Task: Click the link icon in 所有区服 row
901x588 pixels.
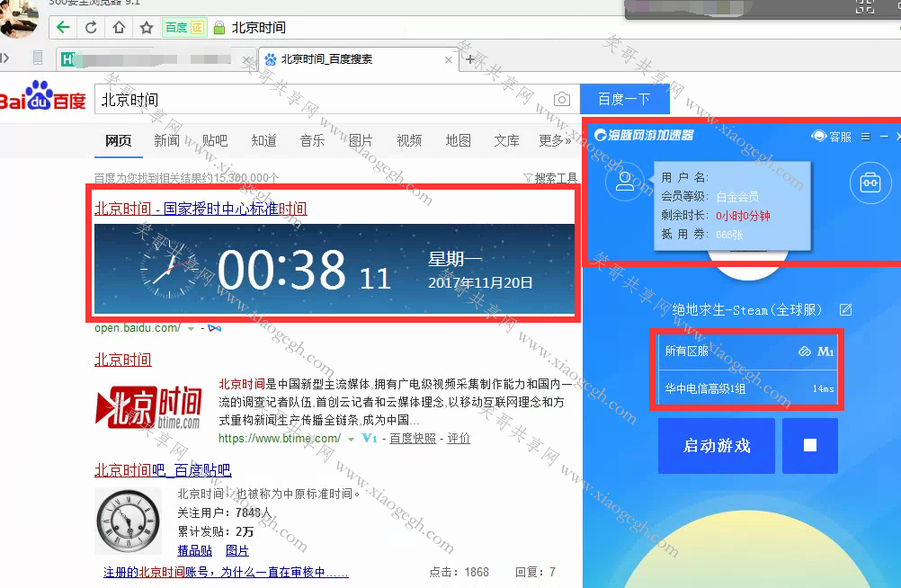Action: 805,352
